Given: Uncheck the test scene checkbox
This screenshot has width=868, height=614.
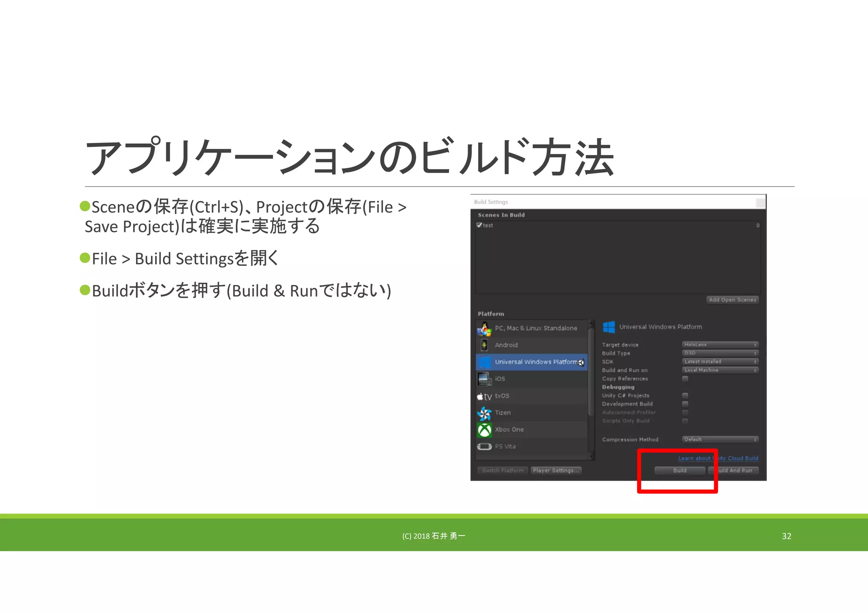Looking at the screenshot, I should [x=479, y=225].
